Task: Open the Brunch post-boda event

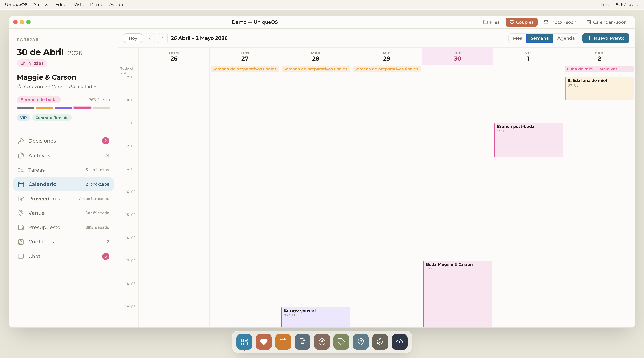Action: [528, 140]
